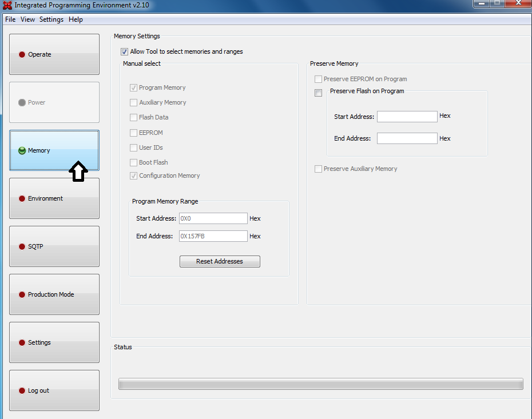Screen dimensions: 532x419
Task: Click the Status progress bar
Action: pyautogui.click(x=320, y=384)
